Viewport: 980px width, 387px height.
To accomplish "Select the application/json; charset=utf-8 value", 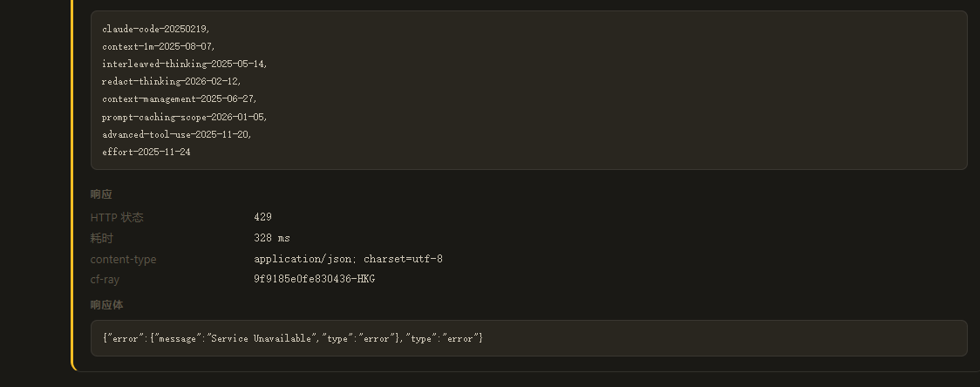I will 348,259.
